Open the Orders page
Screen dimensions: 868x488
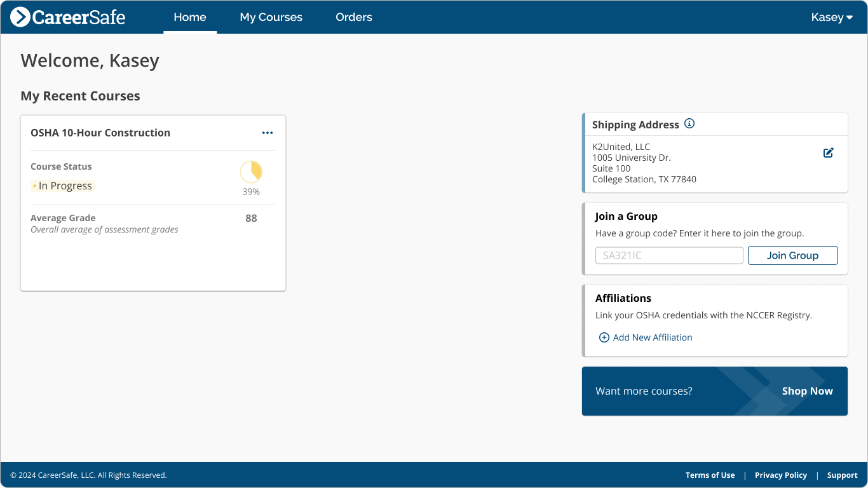(x=354, y=17)
